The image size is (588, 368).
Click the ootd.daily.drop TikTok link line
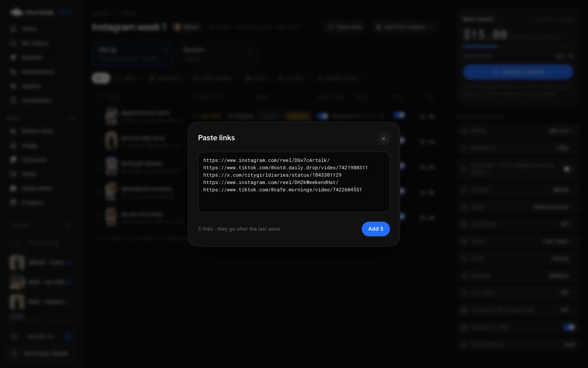[x=285, y=168]
